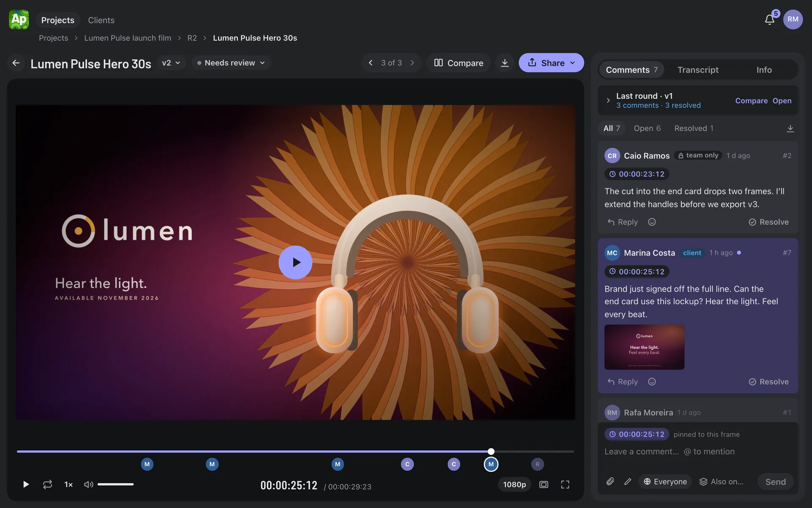Open the v2 version dropdown
The height and width of the screenshot is (508, 812).
[x=171, y=63]
